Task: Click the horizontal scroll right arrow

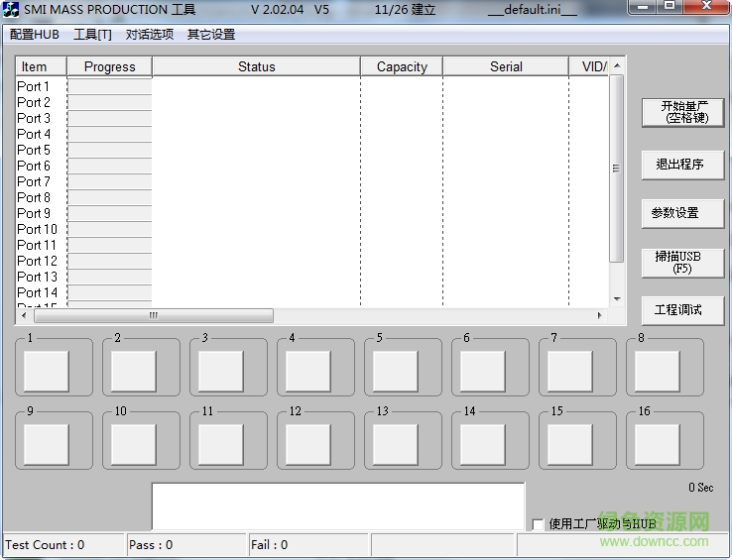Action: tap(600, 315)
